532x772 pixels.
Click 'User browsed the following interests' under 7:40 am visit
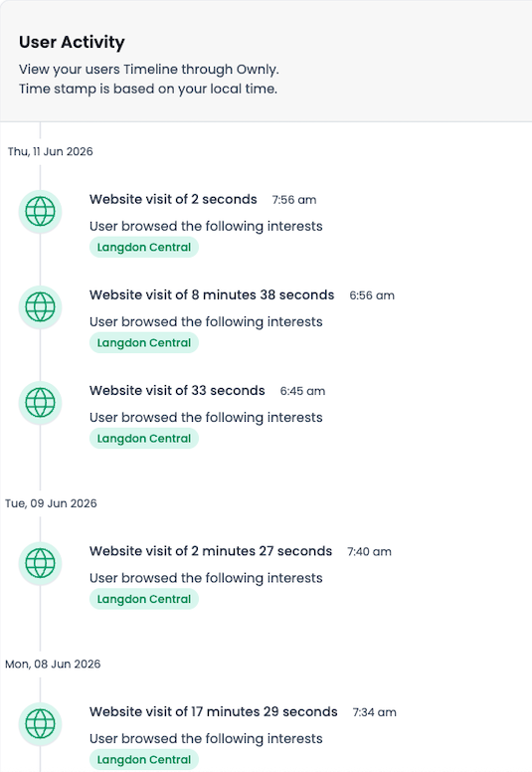coord(206,578)
